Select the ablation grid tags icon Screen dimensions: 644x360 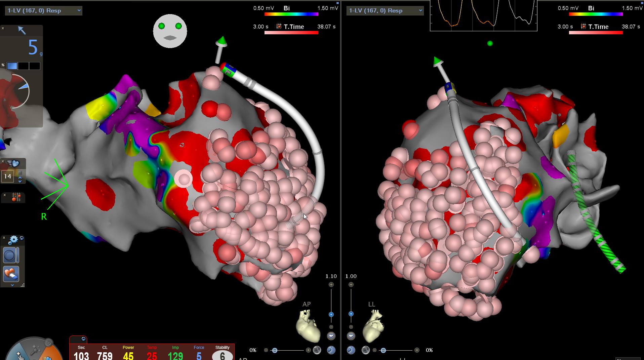coord(16,198)
